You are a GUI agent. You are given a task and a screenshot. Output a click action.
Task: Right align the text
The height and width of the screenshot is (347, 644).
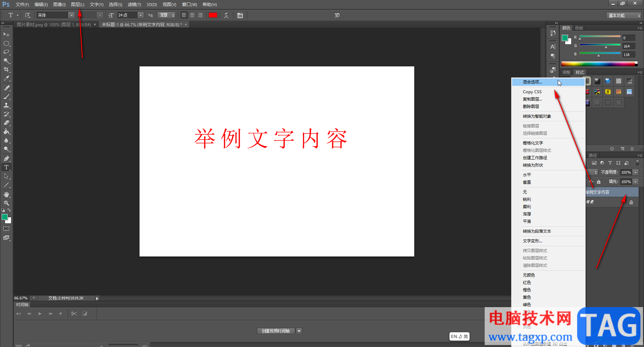tap(200, 15)
